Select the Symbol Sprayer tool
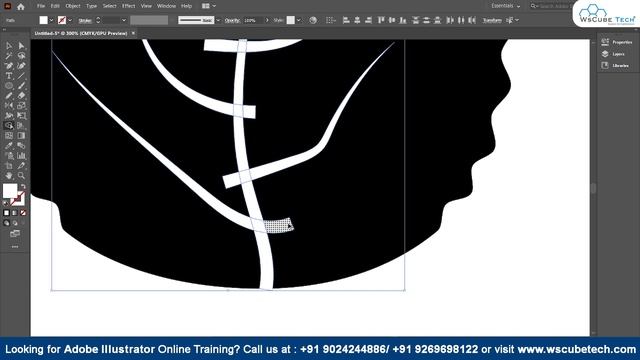This screenshot has width=640, height=360. 9,156
